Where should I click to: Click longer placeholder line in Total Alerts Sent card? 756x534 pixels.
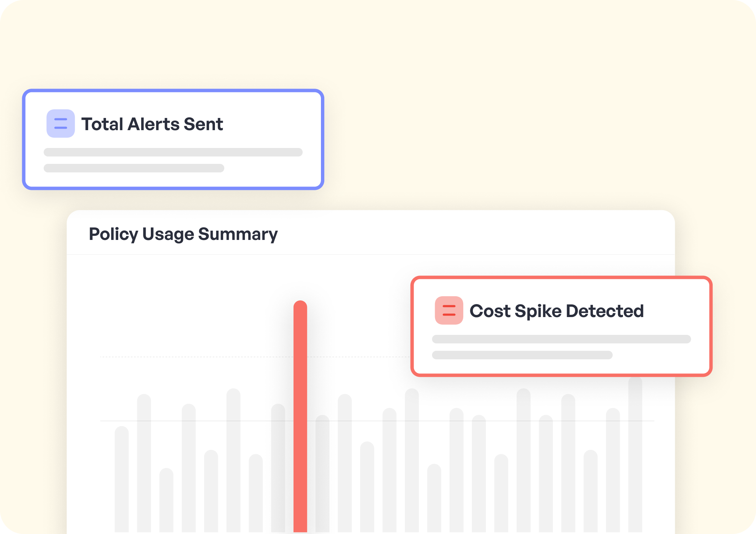click(173, 152)
